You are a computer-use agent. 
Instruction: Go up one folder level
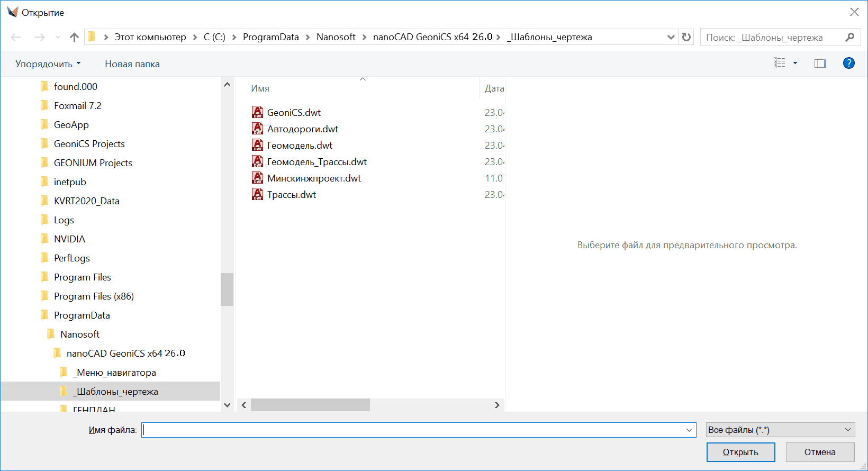[x=74, y=37]
